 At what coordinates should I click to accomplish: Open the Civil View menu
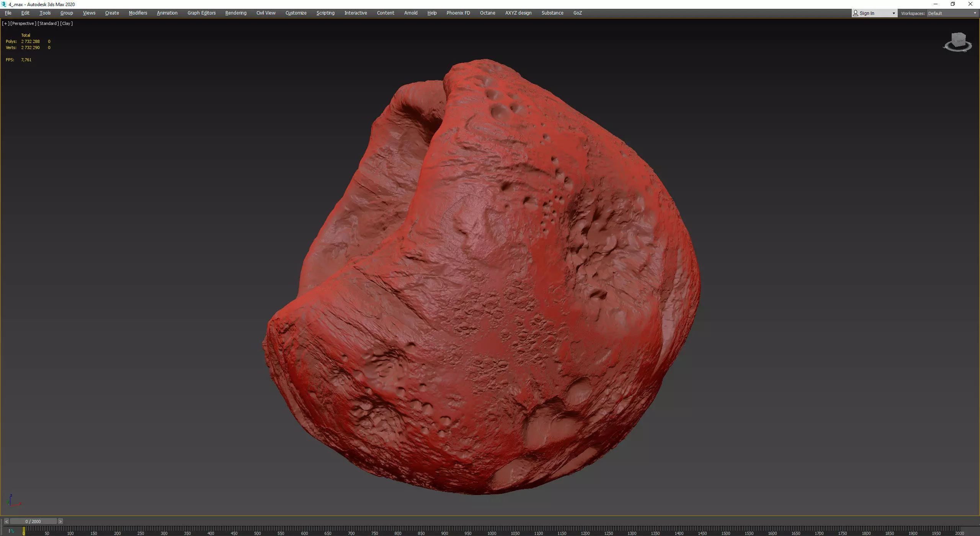[x=266, y=13]
